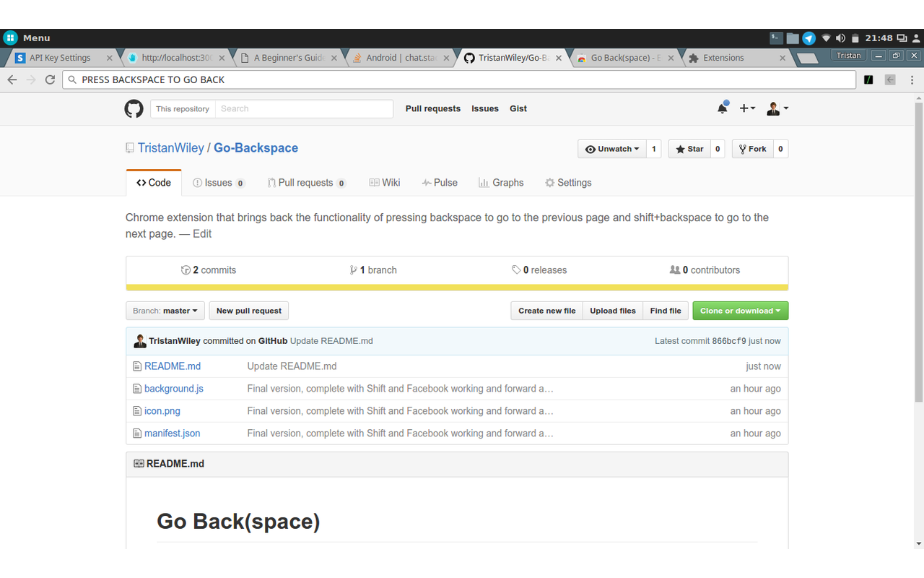
Task: View the 0 contributors link
Action: tap(705, 270)
